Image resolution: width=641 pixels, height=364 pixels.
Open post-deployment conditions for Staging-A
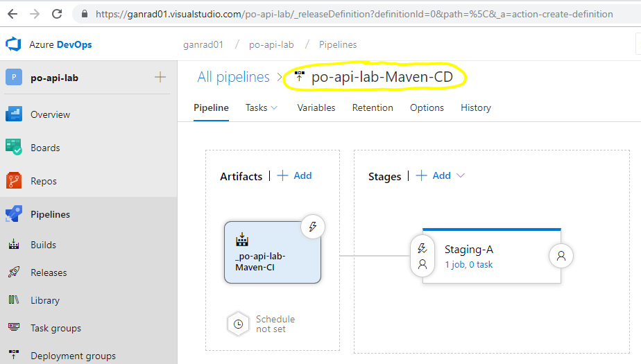tap(561, 256)
